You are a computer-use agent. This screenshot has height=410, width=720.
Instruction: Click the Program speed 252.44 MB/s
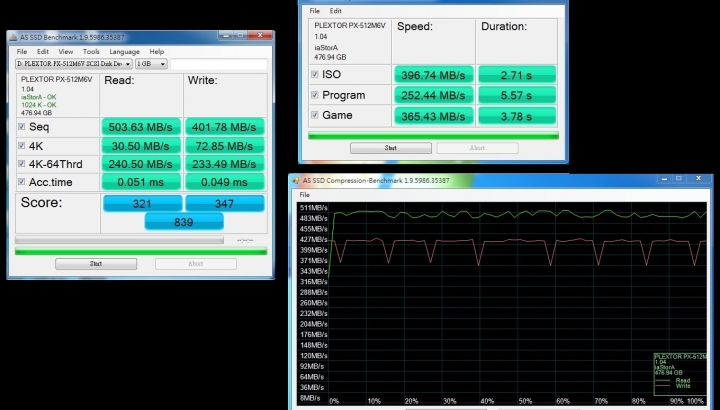click(x=433, y=95)
